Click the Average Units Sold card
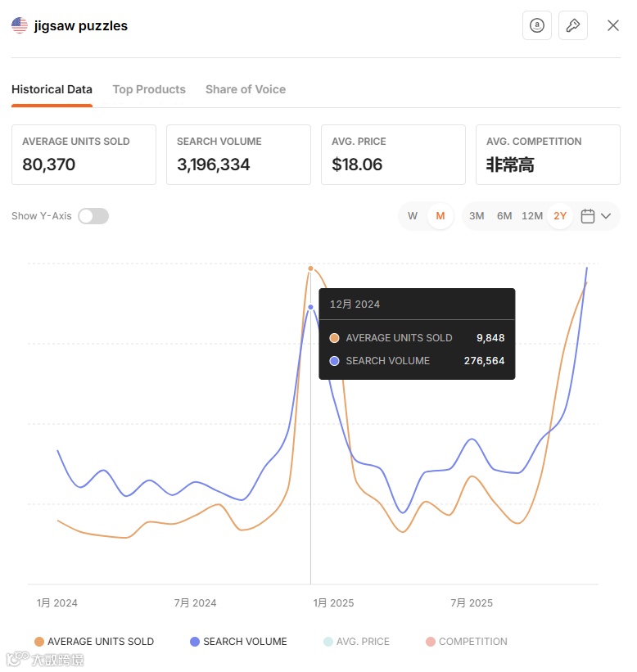The width and height of the screenshot is (637, 672). 84,155
